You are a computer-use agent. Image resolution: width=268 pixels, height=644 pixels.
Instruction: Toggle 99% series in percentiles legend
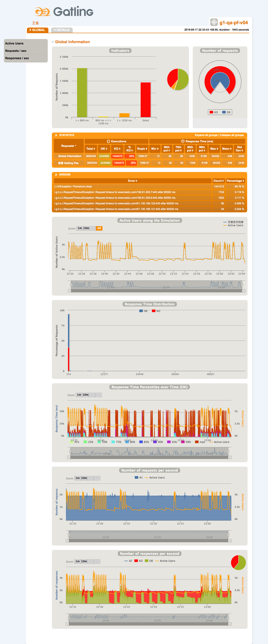(186, 442)
